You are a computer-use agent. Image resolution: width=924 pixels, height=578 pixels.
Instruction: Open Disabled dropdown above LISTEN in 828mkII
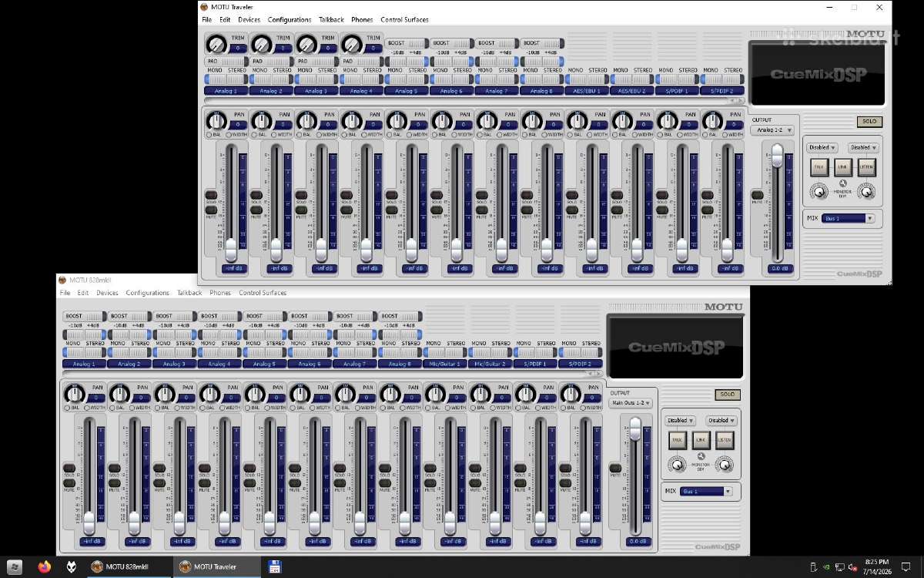[x=721, y=421]
